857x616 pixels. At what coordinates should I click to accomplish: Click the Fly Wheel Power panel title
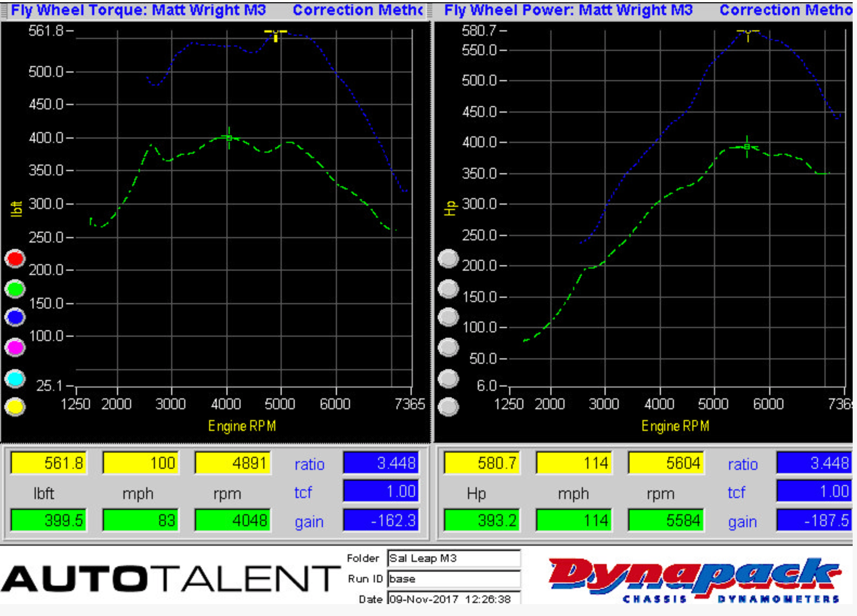pyautogui.click(x=568, y=10)
